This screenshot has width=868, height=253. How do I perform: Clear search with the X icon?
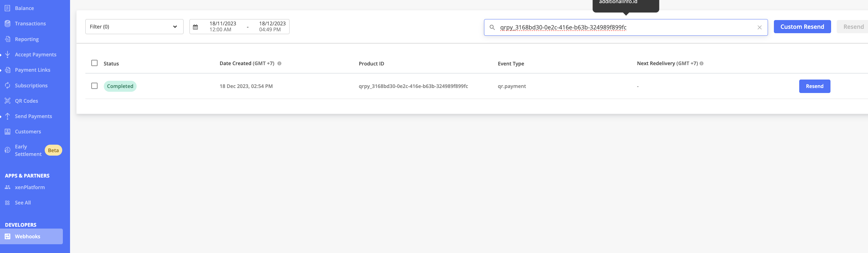pyautogui.click(x=759, y=28)
